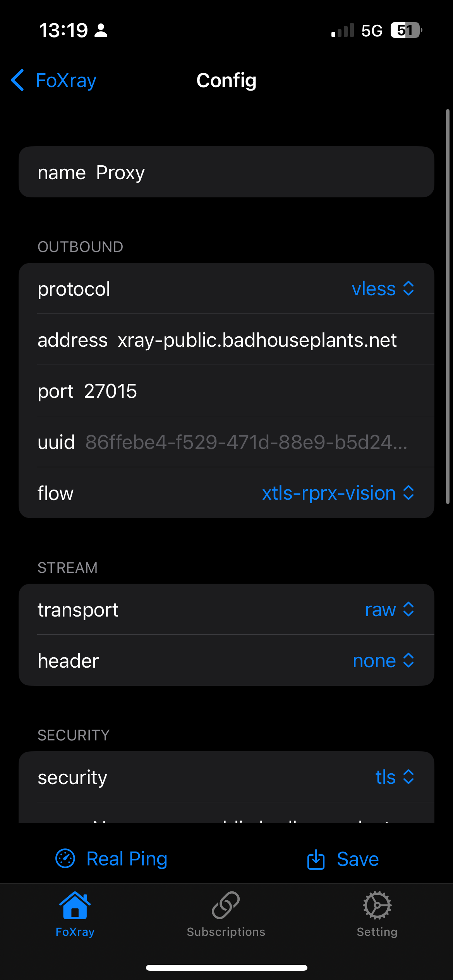The height and width of the screenshot is (980, 453).
Task: Tap the battery indicator in status bar
Action: [406, 30]
